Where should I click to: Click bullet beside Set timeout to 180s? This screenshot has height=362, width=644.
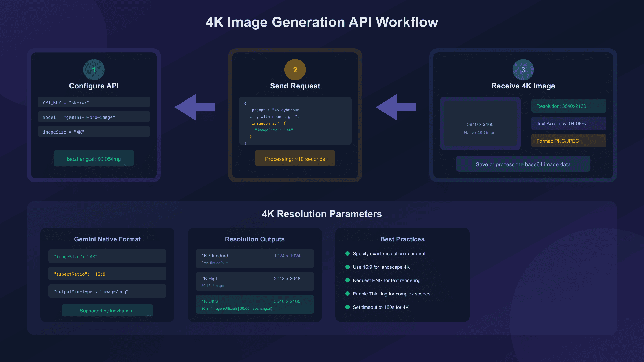[x=347, y=307]
